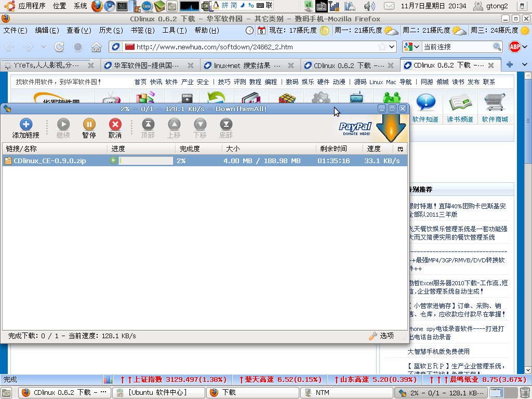This screenshot has height=399, width=532.
Task: Click the download progress bar at 2%
Action: pyautogui.click(x=146, y=161)
